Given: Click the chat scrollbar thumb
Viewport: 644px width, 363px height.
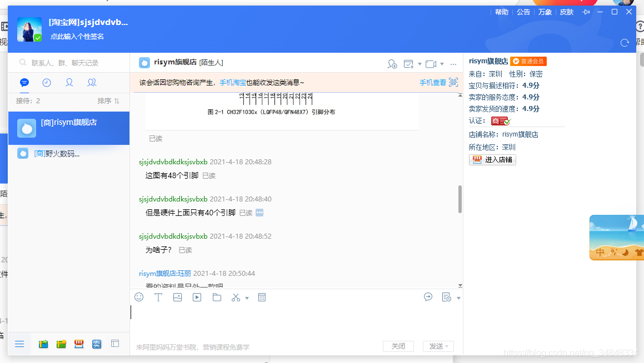Looking at the screenshot, I should (460, 199).
